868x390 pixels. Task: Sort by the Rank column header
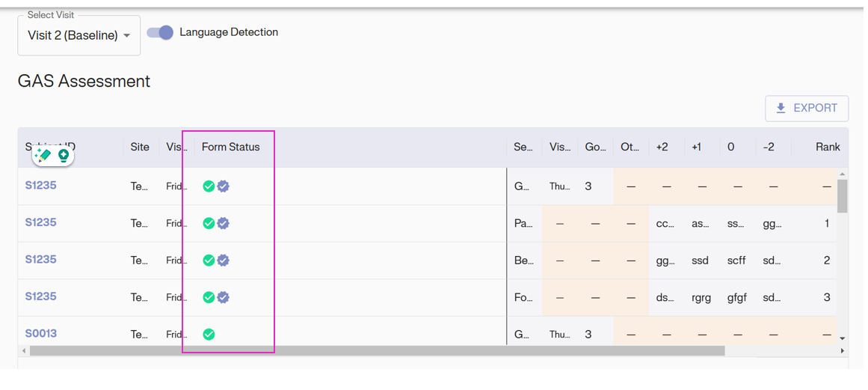(827, 147)
